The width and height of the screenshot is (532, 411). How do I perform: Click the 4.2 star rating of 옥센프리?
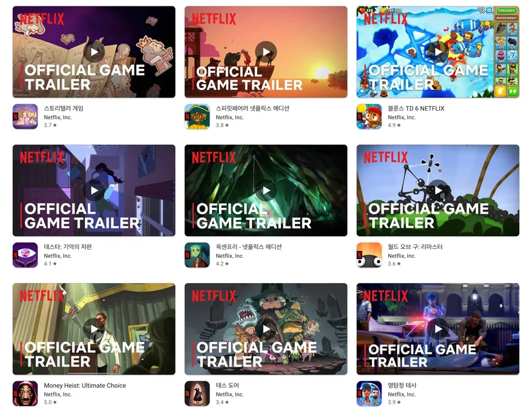click(222, 264)
